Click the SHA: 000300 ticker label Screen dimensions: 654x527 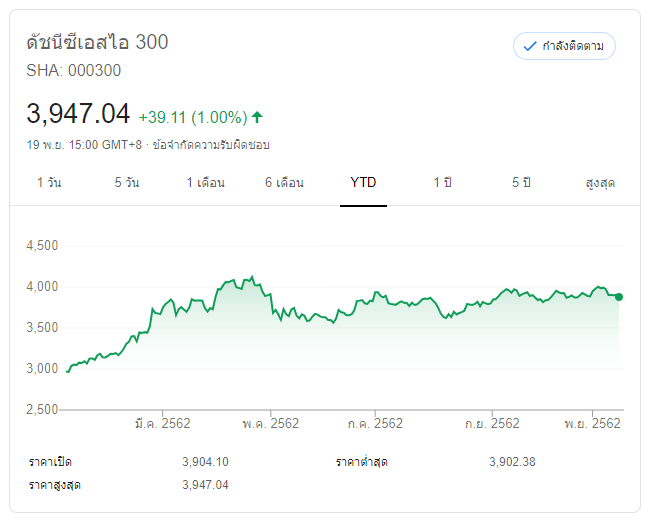(74, 70)
